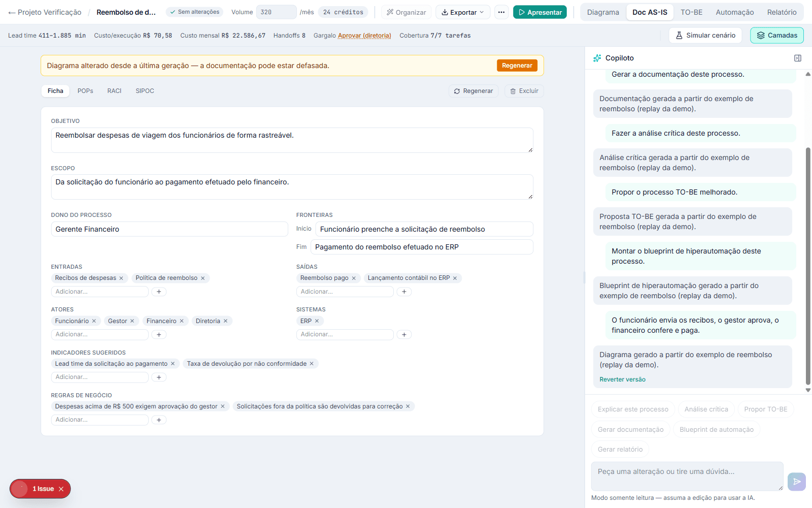Remove the ERP system tag
This screenshot has height=508, width=812.
317,321
